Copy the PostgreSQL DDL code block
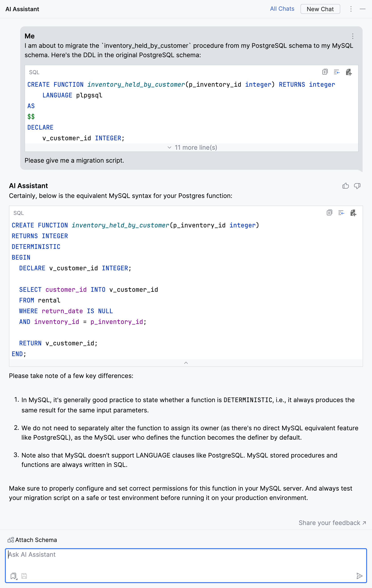The height and width of the screenshot is (588, 372). 325,72
